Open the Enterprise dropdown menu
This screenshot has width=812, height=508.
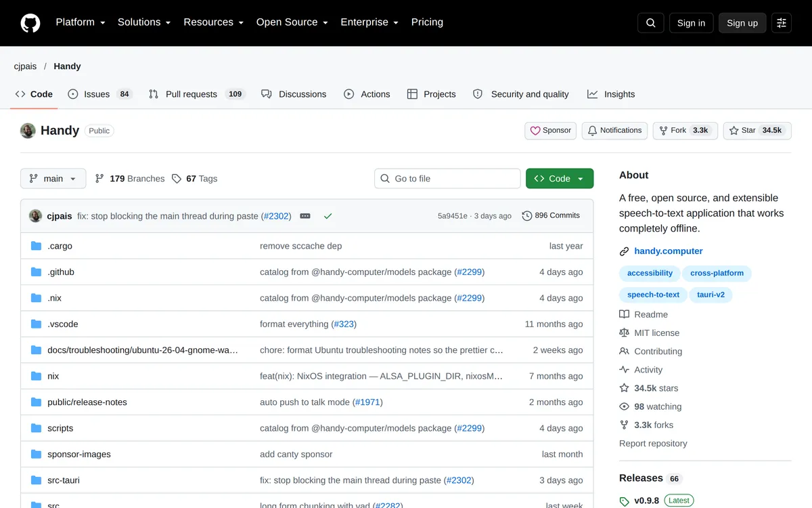[x=369, y=22]
